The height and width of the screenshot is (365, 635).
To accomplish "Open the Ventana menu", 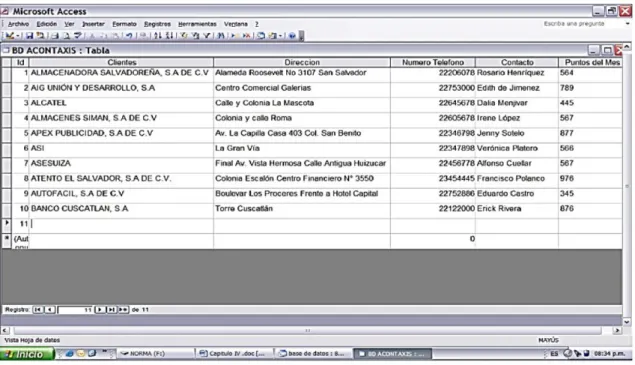I will 236,24.
